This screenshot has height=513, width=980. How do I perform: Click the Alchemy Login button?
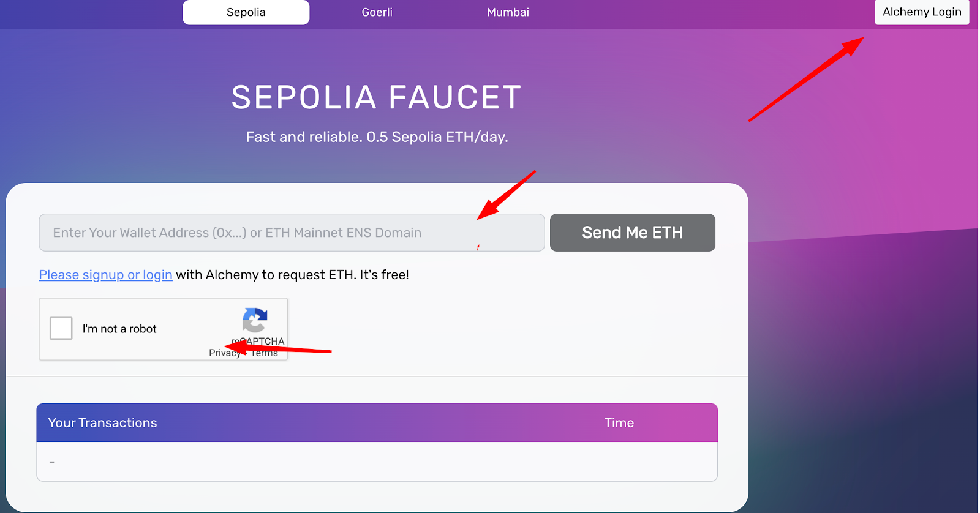[x=922, y=12]
